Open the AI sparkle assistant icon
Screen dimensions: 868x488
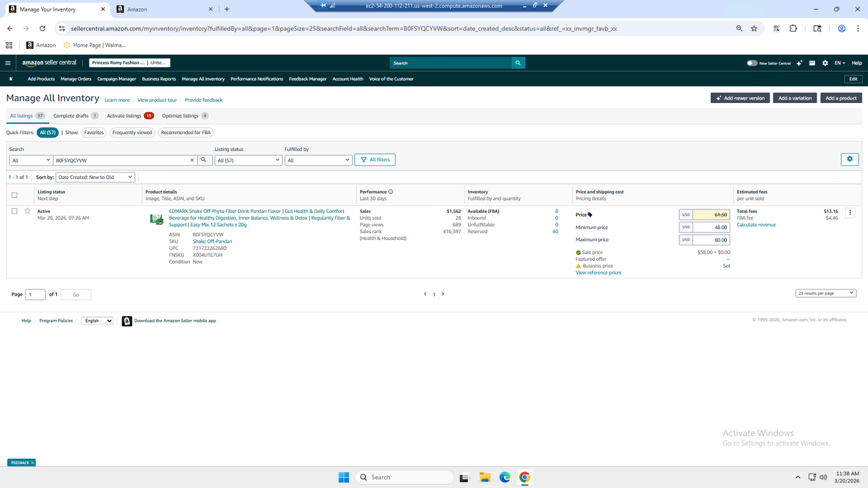(x=800, y=63)
